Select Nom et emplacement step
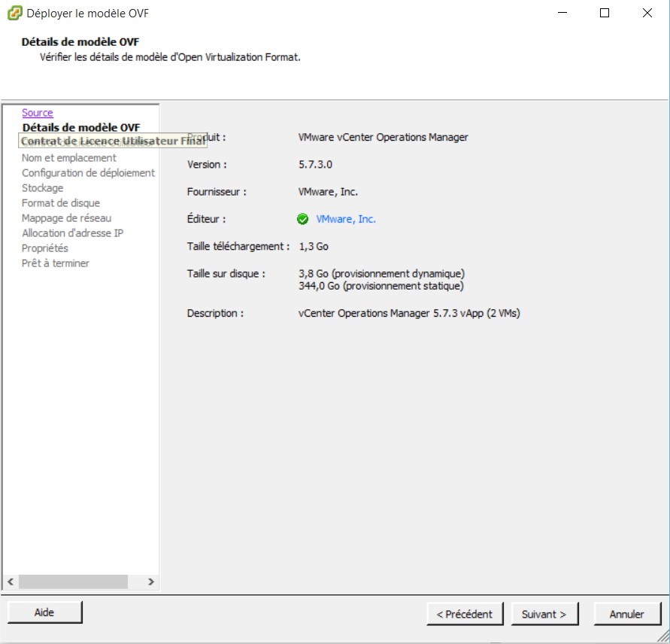 [68, 158]
